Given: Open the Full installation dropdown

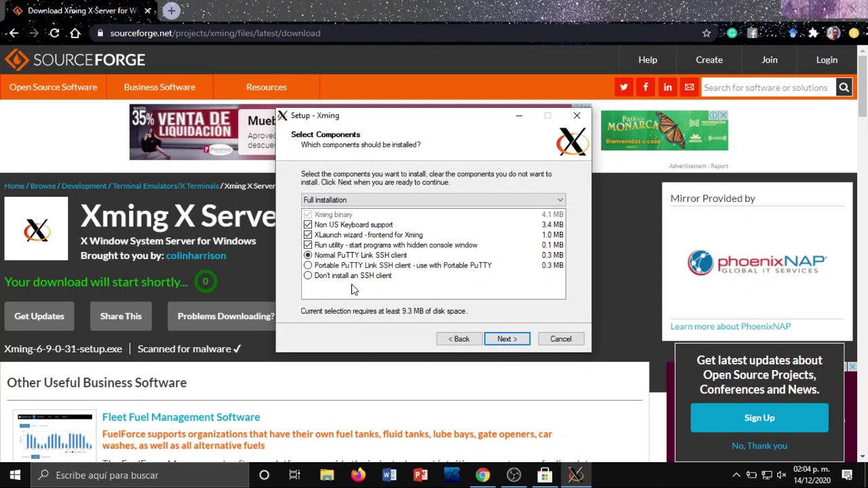Looking at the screenshot, I should 433,200.
